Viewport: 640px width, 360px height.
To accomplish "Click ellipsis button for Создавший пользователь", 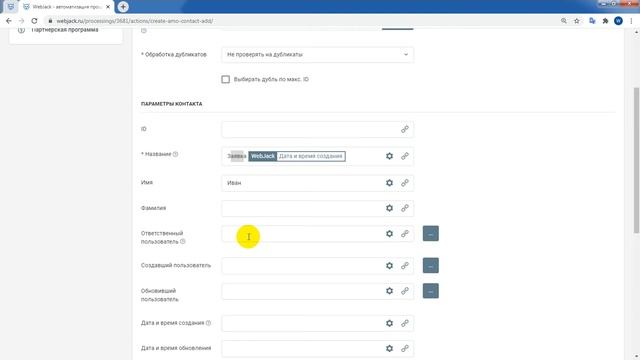I will (431, 266).
